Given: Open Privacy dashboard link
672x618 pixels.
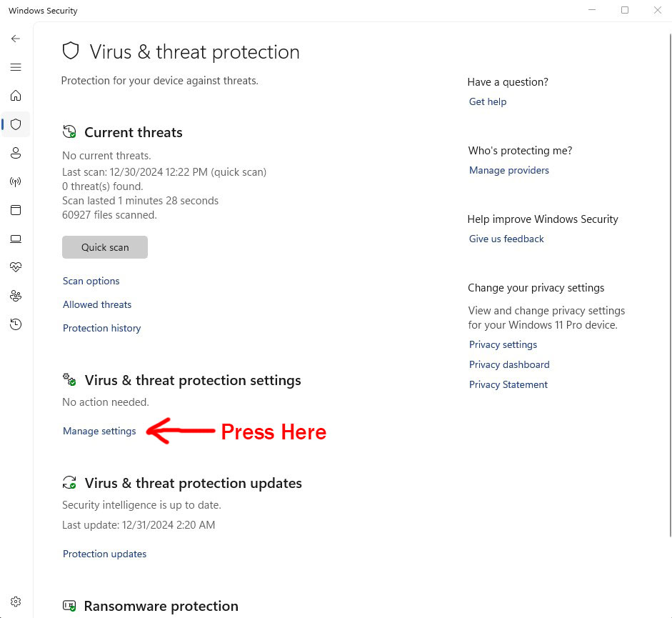Looking at the screenshot, I should [x=509, y=364].
